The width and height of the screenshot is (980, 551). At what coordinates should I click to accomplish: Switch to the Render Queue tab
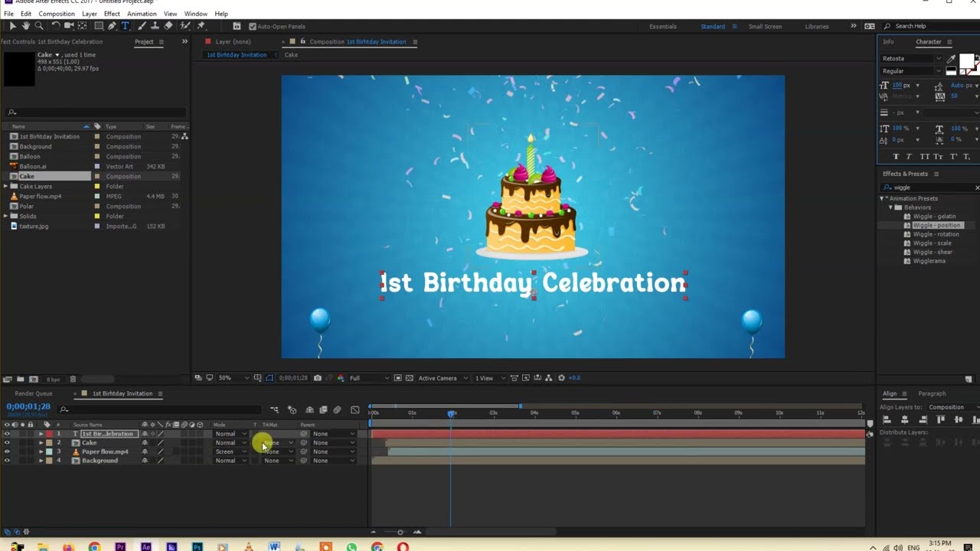pyautogui.click(x=34, y=393)
